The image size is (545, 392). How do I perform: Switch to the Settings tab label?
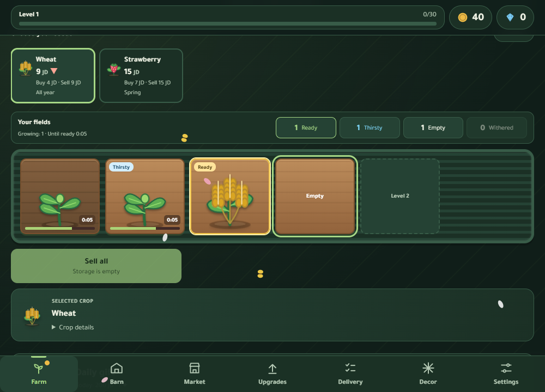[506, 382]
